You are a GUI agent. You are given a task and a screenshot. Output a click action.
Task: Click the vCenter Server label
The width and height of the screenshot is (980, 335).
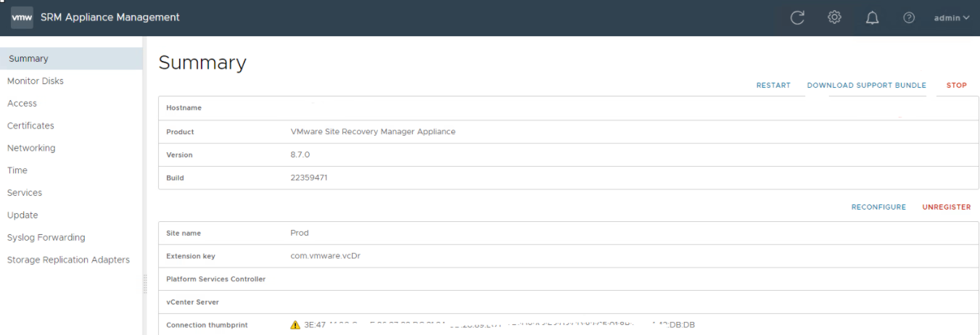(192, 302)
